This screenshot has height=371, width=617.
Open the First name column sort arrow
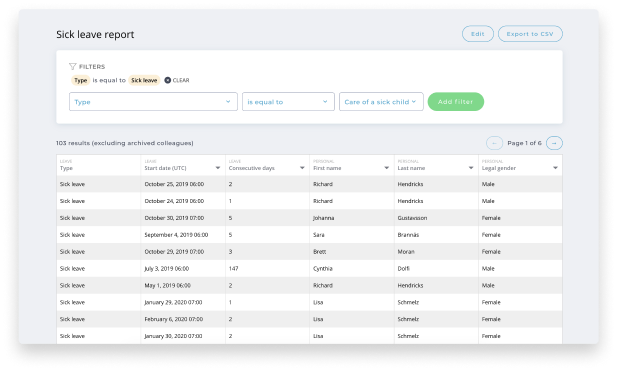386,168
